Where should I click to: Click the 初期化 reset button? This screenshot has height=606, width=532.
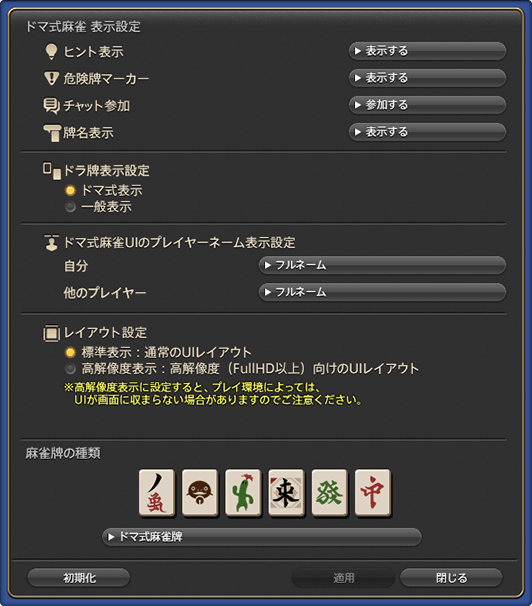[x=78, y=578]
